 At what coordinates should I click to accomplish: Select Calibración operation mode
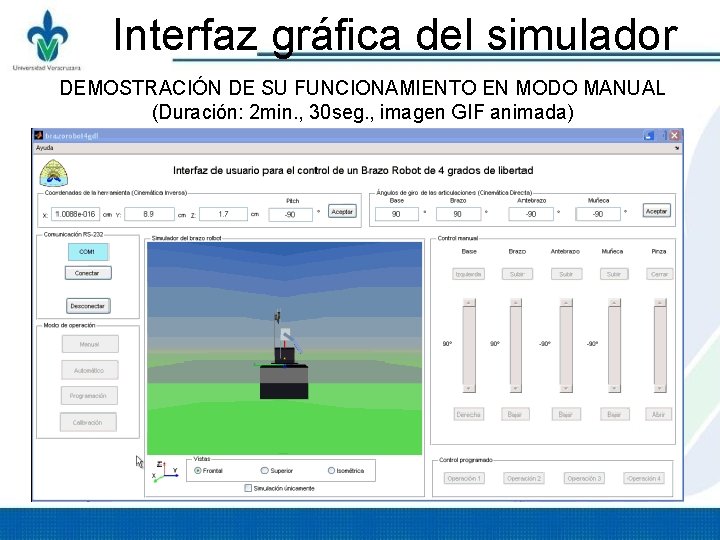[x=88, y=422]
